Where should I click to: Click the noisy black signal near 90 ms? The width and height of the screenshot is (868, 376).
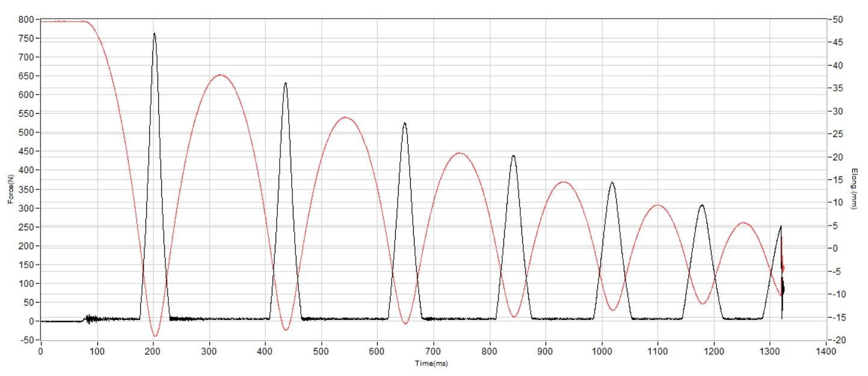tap(91, 319)
